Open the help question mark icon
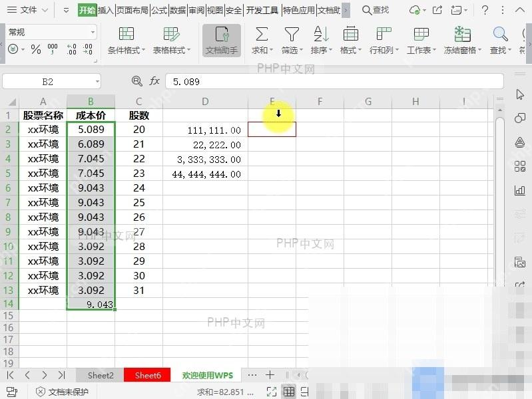532x399 pixels. (485, 10)
